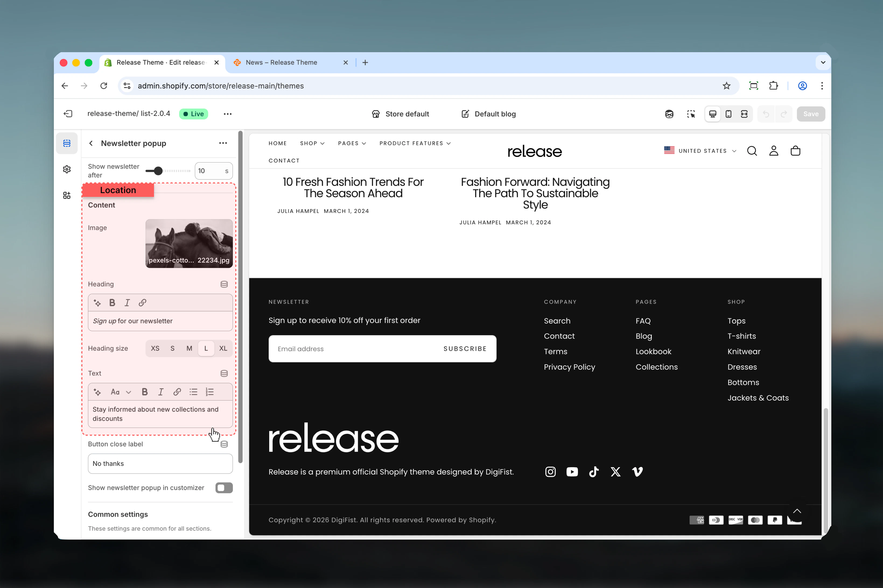Open theme settings gear in sidebar
Image resolution: width=883 pixels, height=588 pixels.
[x=67, y=169]
